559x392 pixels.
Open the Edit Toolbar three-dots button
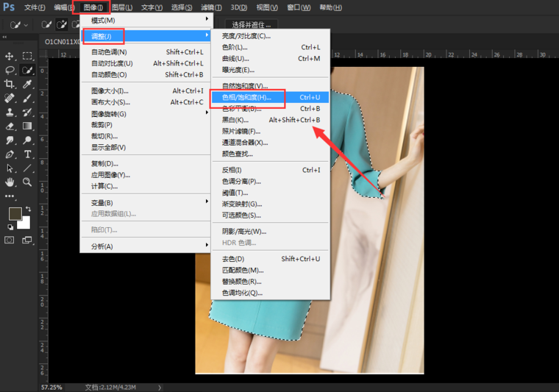(x=10, y=196)
